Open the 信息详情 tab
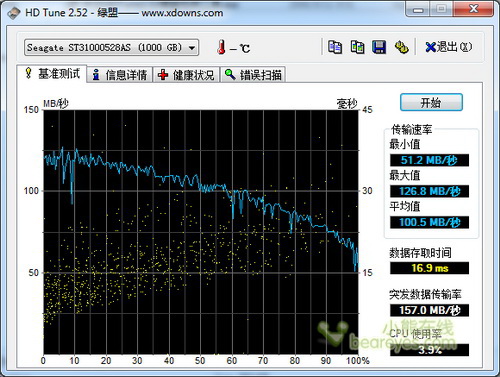Screen dimensions: 500x377 point(119,75)
